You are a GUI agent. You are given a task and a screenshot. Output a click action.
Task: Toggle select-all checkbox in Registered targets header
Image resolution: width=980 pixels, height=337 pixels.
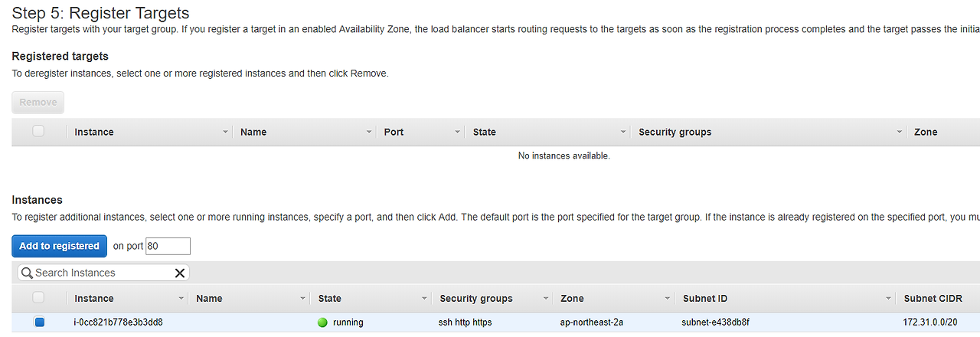coord(38,132)
